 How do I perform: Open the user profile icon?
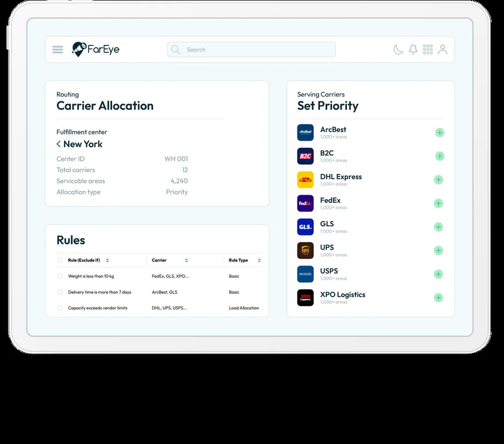coord(443,49)
